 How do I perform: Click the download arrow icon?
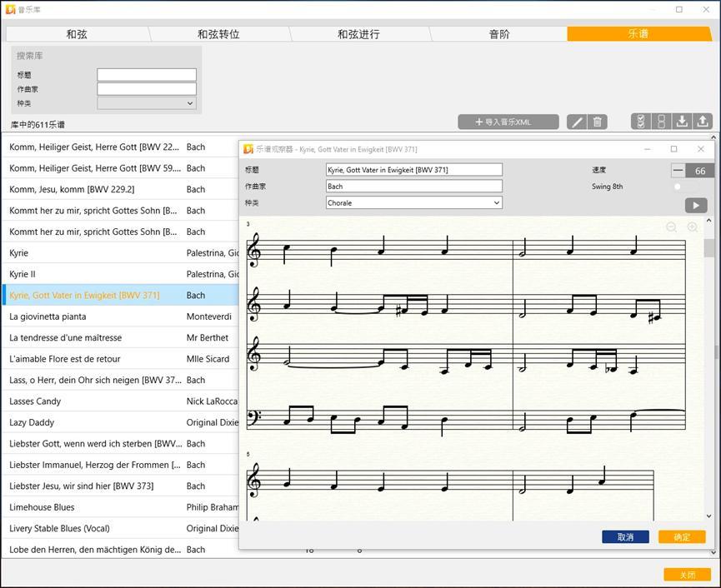(682, 122)
